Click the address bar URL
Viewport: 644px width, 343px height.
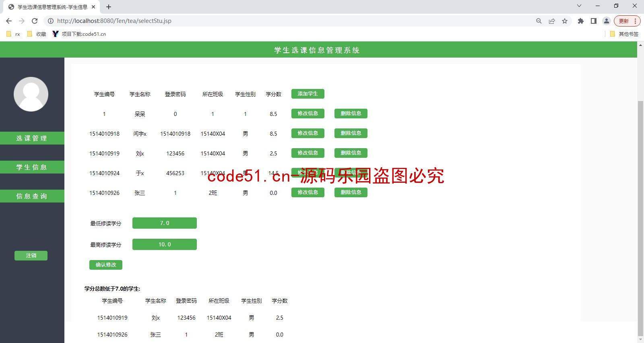[114, 21]
